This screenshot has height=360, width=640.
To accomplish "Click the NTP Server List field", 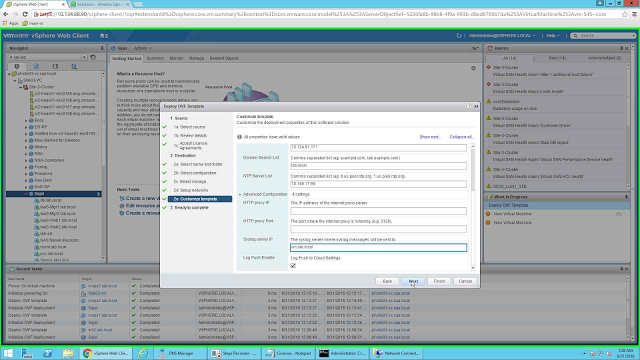I will coord(378,184).
